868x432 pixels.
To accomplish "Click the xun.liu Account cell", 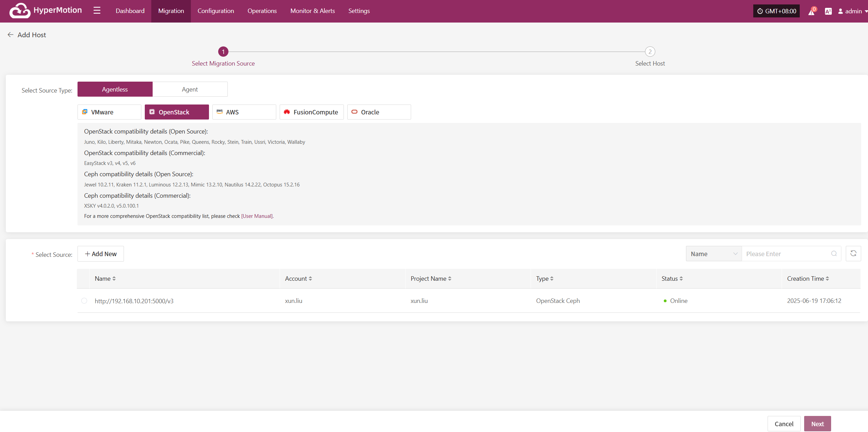I will pos(294,301).
